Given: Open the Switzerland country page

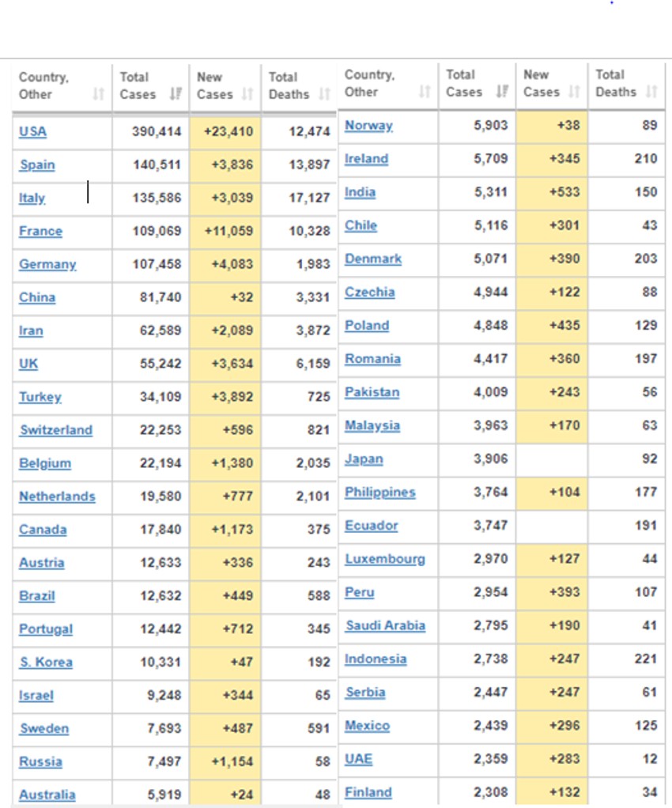Looking at the screenshot, I should click(55, 431).
